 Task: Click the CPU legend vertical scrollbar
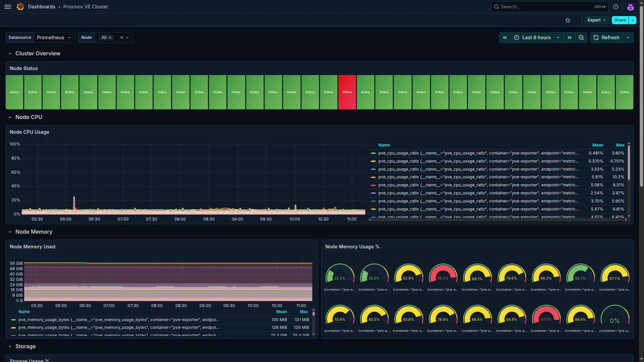[629, 163]
